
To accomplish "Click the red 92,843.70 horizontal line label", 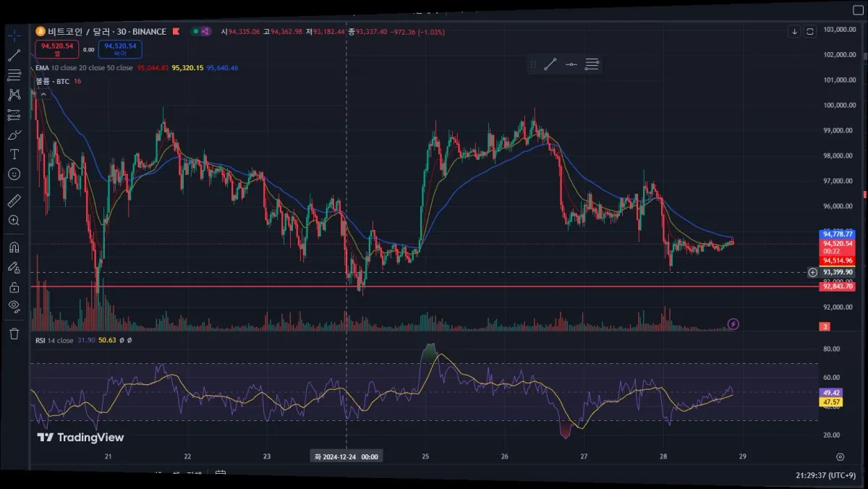I will coord(837,286).
